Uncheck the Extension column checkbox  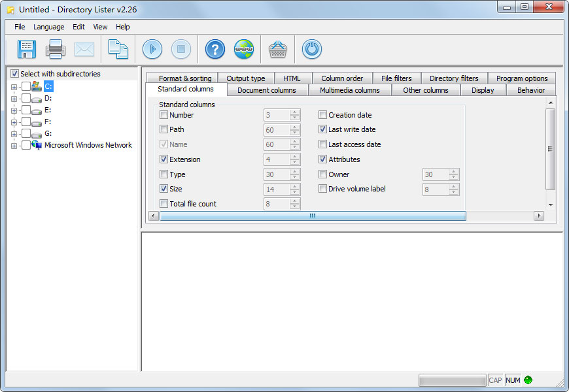point(164,159)
